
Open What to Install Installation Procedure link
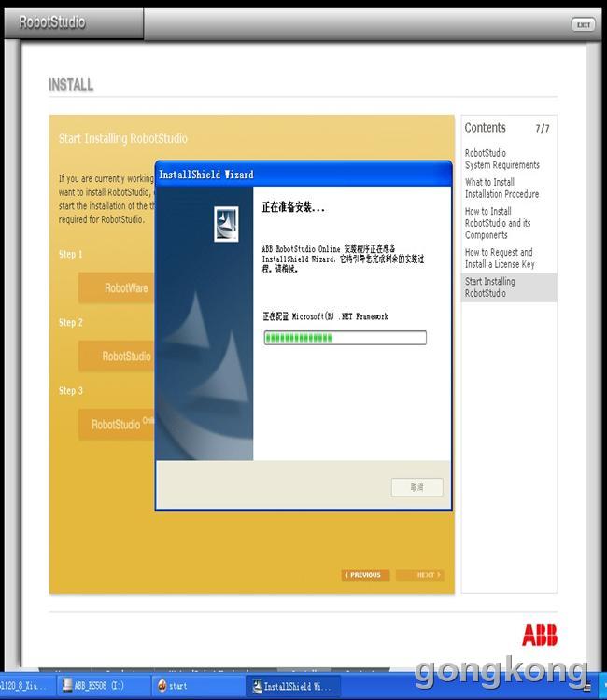[501, 188]
